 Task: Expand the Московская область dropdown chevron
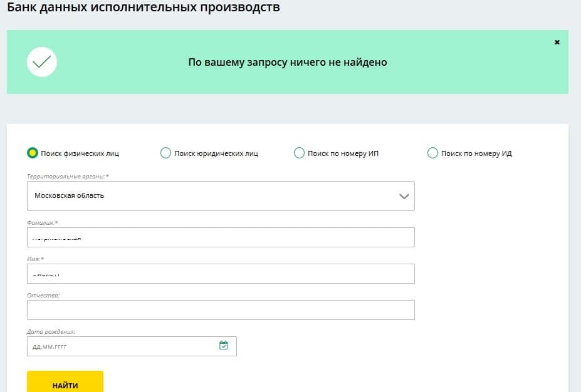tap(404, 196)
